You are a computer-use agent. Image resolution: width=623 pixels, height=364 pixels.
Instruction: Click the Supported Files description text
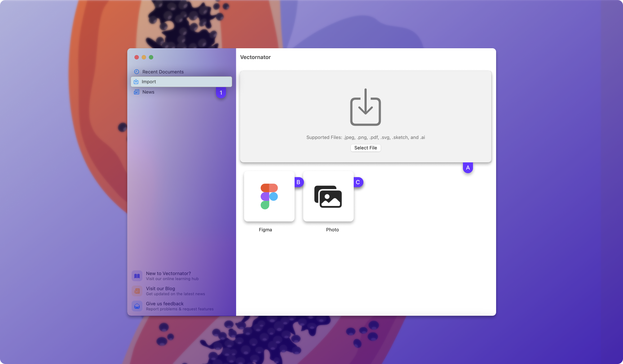pyautogui.click(x=366, y=138)
